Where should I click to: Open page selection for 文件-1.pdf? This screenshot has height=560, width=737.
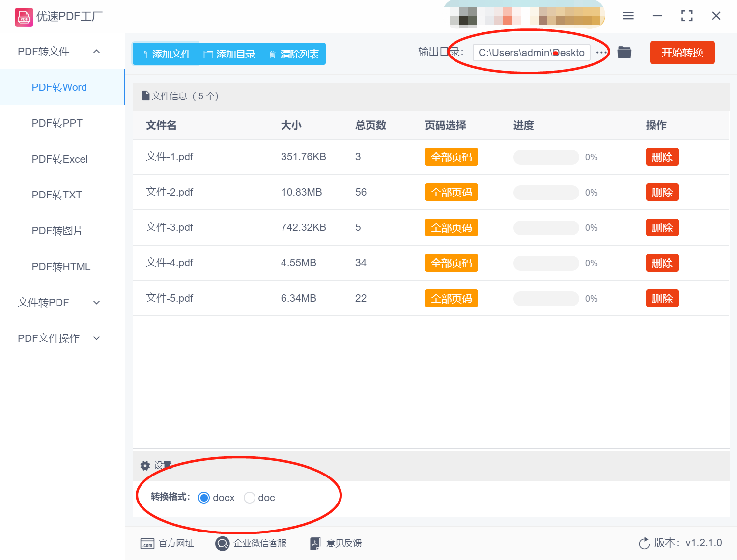[452, 157]
